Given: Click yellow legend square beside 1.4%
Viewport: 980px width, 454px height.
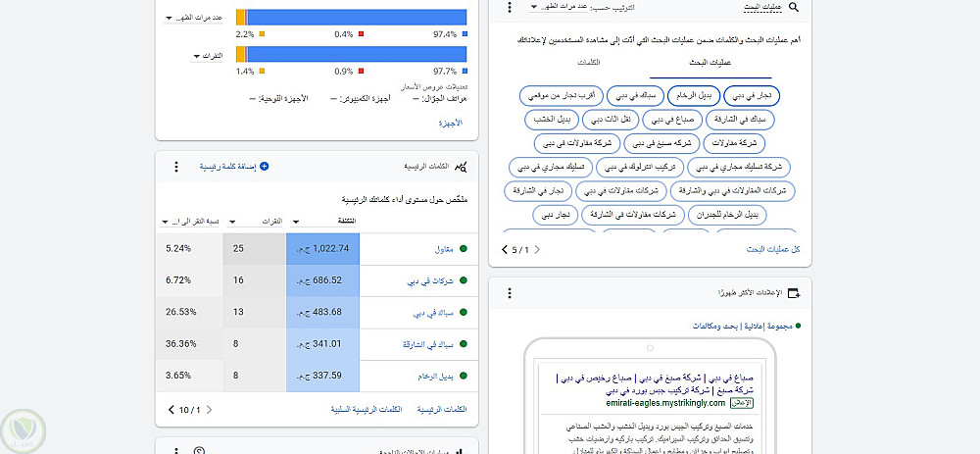Looking at the screenshot, I should coord(262,71).
